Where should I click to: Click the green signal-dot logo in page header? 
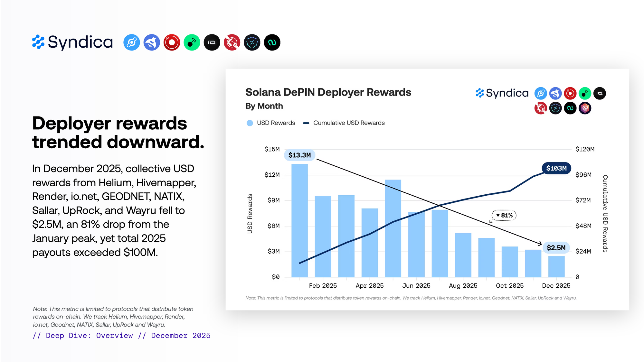point(192,42)
